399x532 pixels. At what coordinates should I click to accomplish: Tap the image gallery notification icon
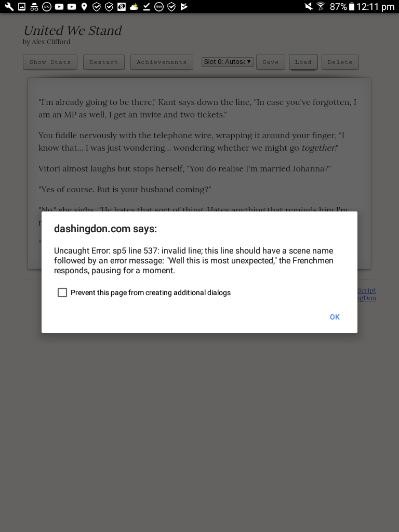pyautogui.click(x=22, y=6)
